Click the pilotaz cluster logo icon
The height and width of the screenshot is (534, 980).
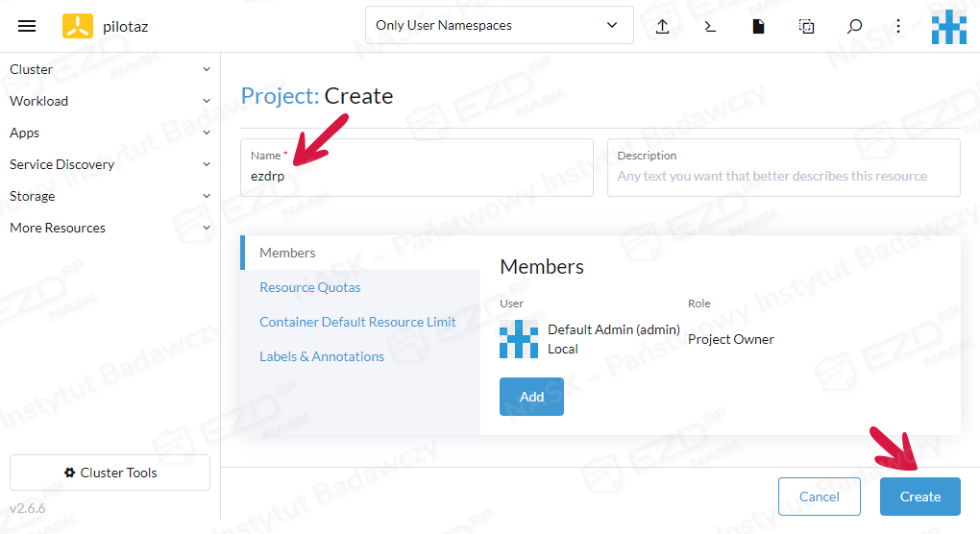[x=78, y=26]
